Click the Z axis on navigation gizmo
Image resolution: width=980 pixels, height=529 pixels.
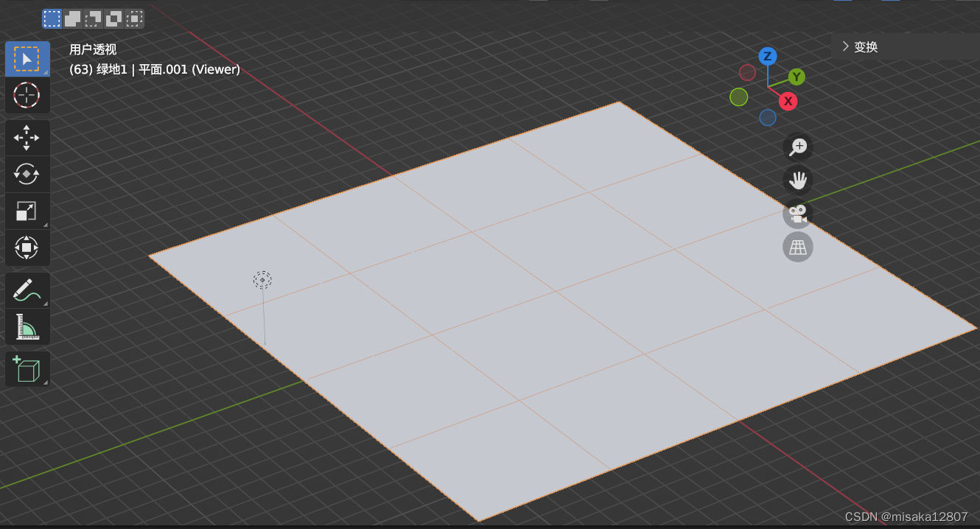[x=768, y=56]
